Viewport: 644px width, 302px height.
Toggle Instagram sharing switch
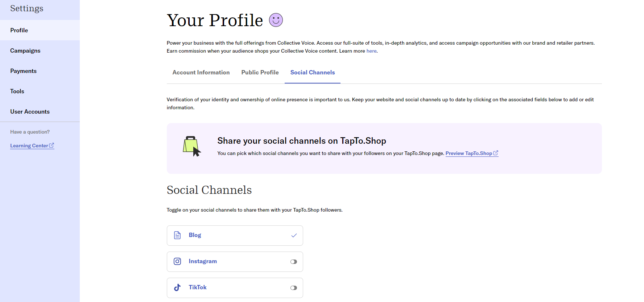tap(294, 262)
